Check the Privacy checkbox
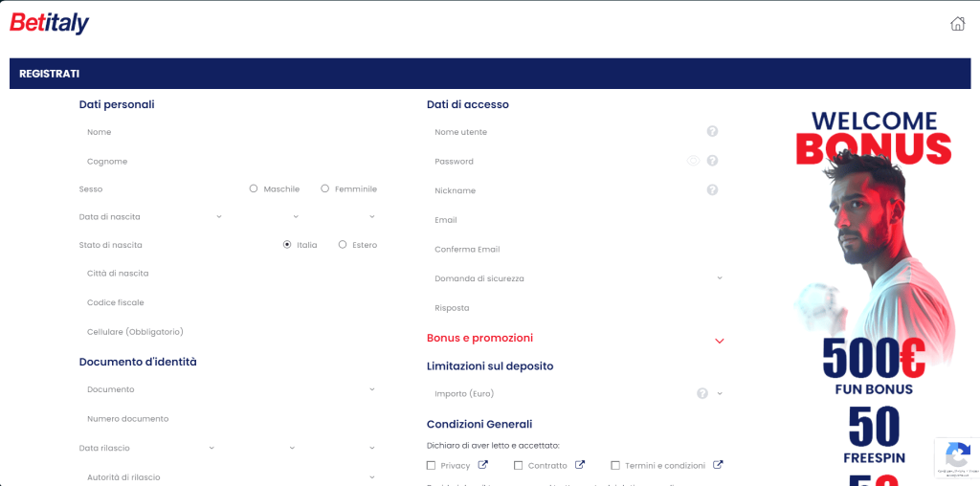 pos(431,466)
